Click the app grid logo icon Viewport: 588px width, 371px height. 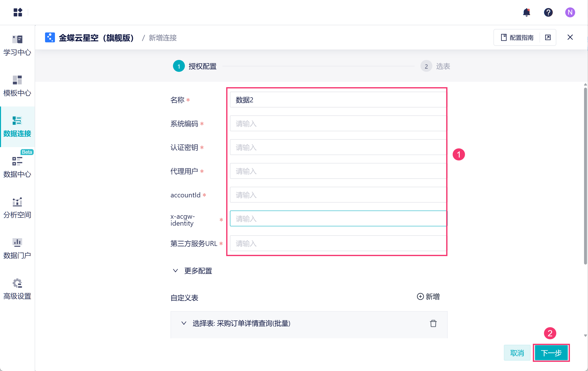pyautogui.click(x=18, y=12)
